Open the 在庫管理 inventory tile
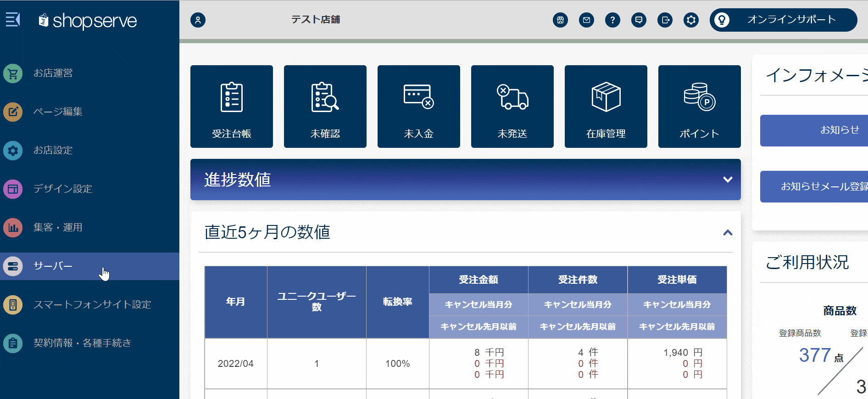The height and width of the screenshot is (399, 868). (606, 107)
